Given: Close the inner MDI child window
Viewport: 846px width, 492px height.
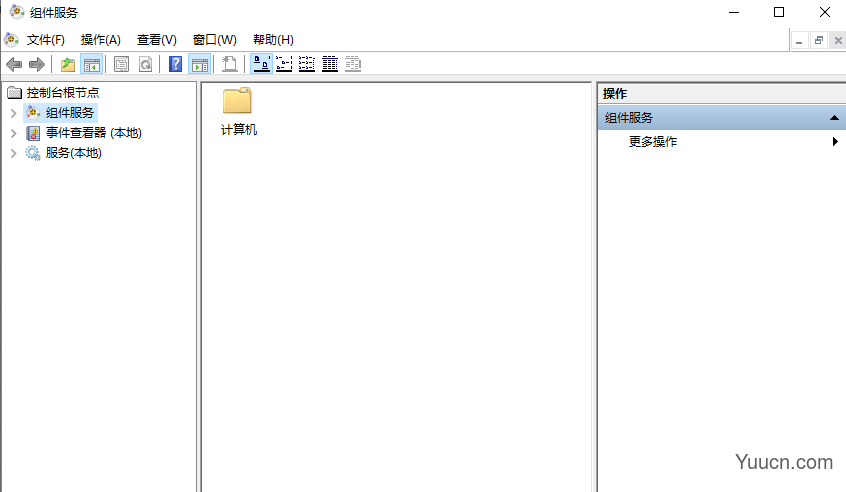Looking at the screenshot, I should click(x=838, y=40).
